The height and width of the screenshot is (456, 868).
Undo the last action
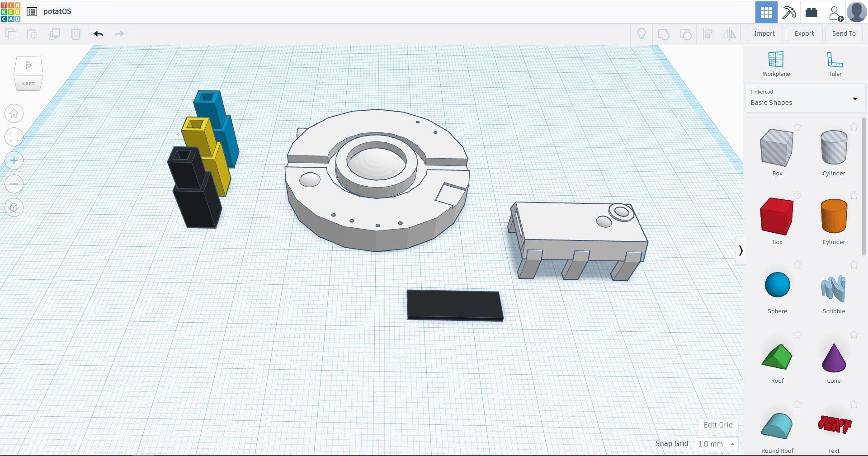click(x=98, y=34)
